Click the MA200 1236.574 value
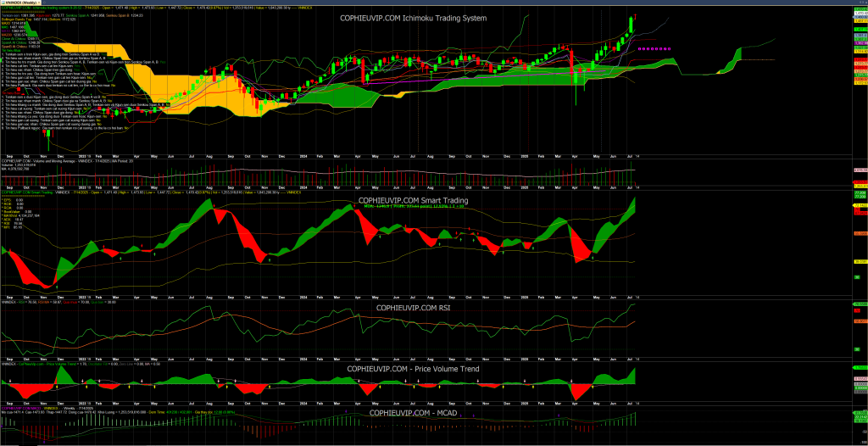Image resolution: width=868 pixels, height=446 pixels. (x=19, y=35)
